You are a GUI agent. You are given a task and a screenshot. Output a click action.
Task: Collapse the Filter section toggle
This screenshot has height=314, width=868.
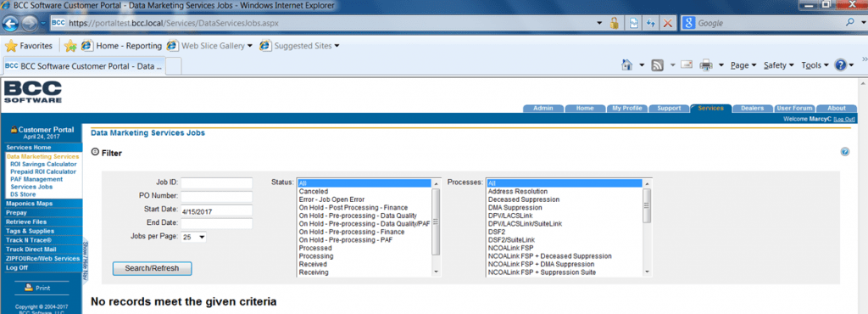pyautogui.click(x=94, y=152)
